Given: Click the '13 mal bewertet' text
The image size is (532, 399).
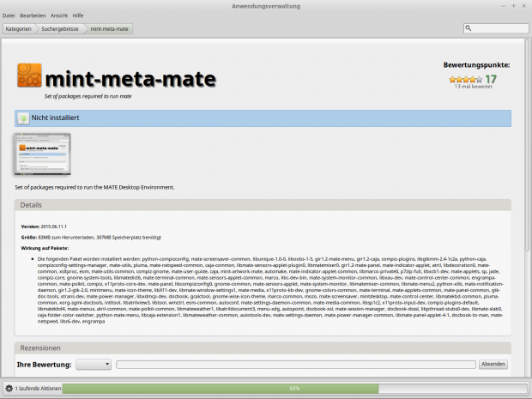Looking at the screenshot, I should (474, 87).
